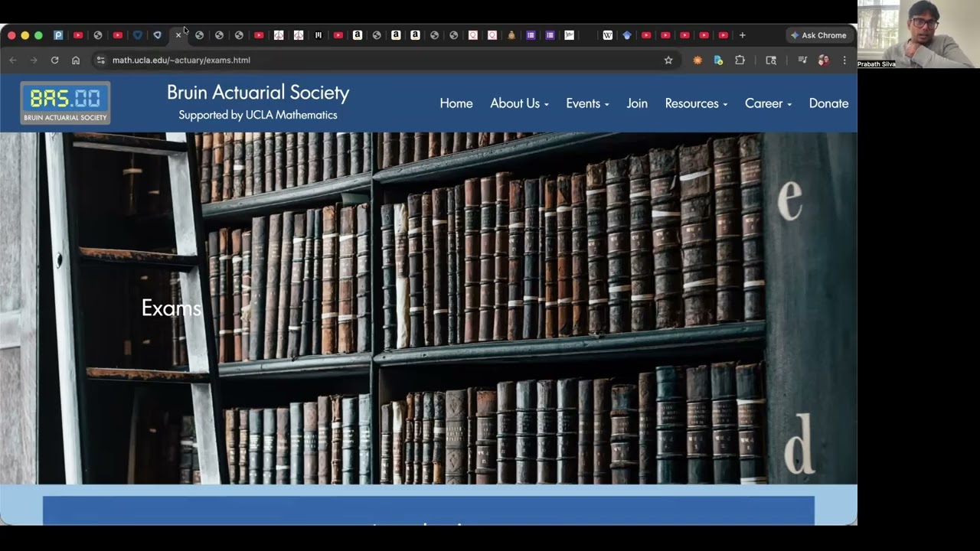The image size is (980, 551).
Task: Close the active Exams tab
Action: coord(178,35)
